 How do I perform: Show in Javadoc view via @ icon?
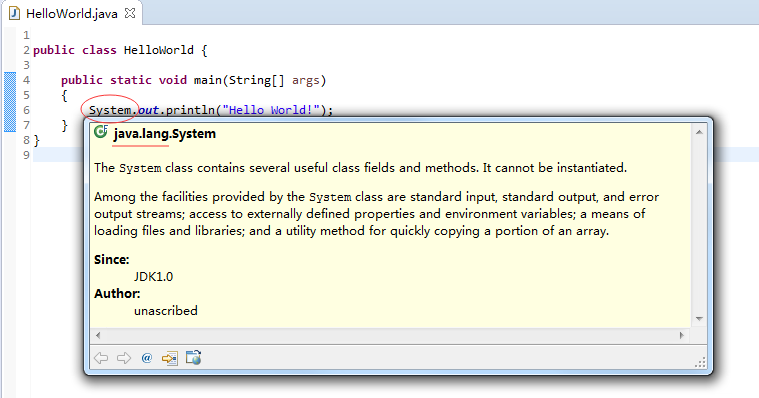147,358
